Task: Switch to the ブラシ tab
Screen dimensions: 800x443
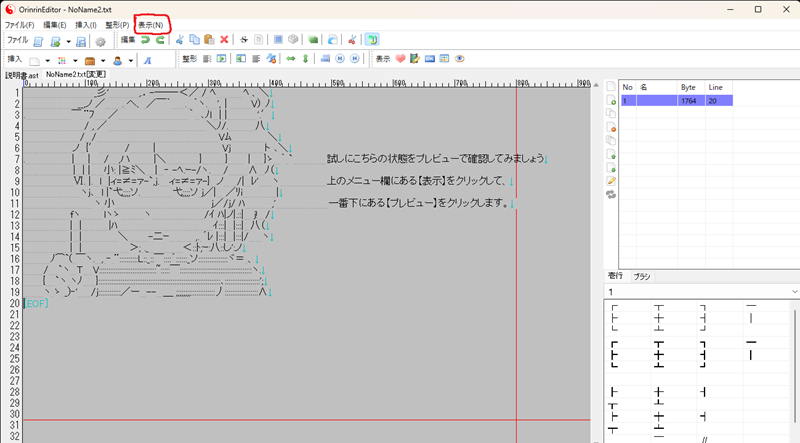Action: 642,275
